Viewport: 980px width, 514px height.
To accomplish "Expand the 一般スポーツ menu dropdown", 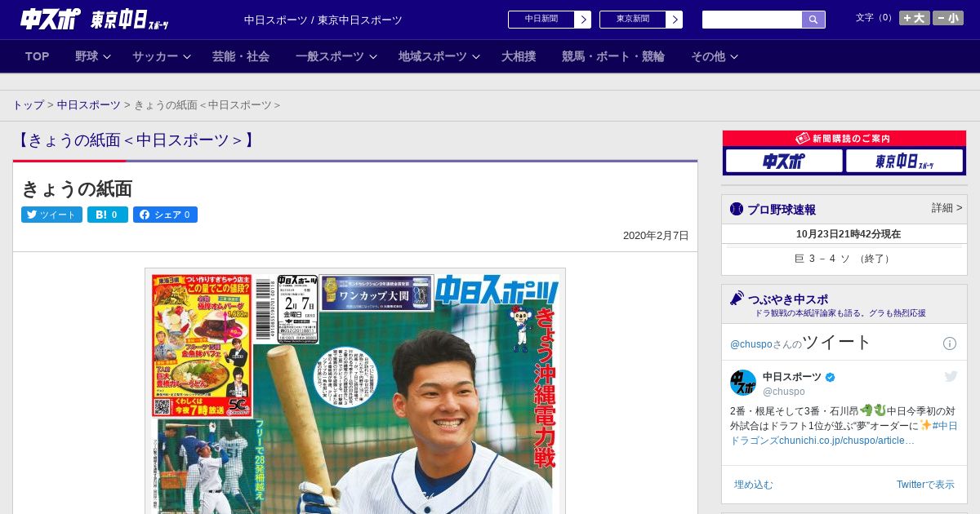I will click(x=336, y=56).
